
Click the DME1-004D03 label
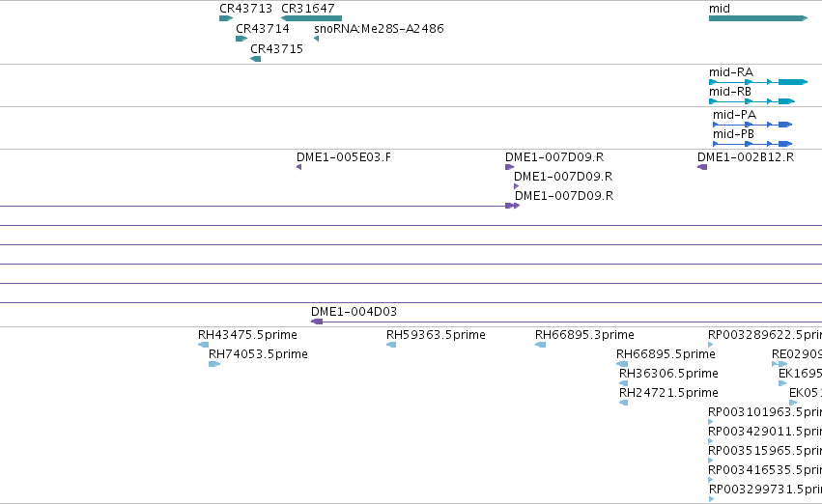tap(354, 312)
